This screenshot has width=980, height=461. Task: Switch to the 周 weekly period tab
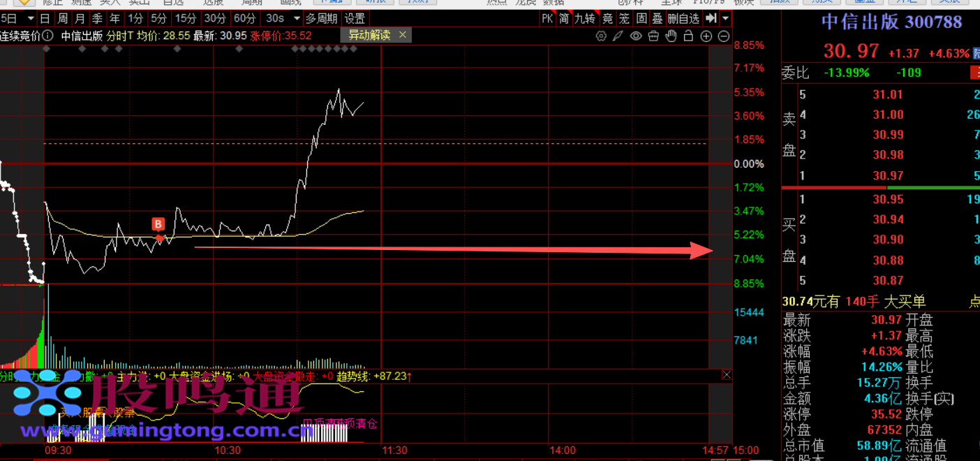(63, 18)
